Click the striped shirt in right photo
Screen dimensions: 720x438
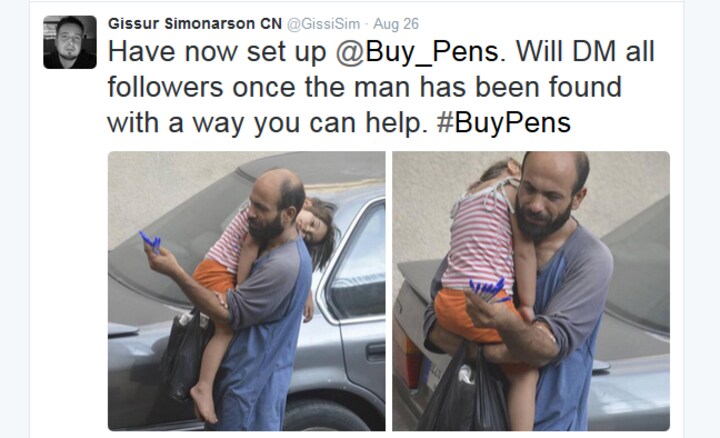tap(482, 238)
